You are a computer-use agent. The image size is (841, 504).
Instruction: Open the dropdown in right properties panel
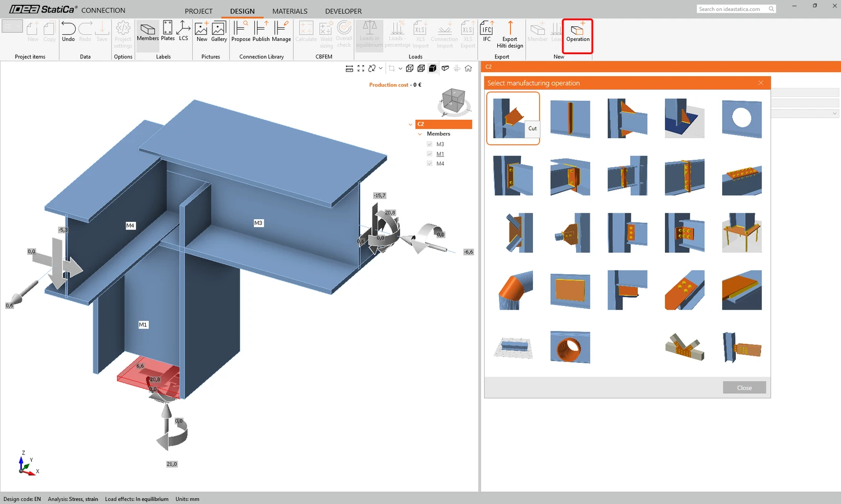pos(835,114)
